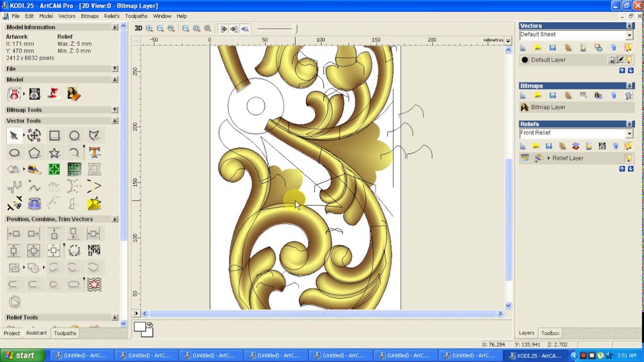Move vector layer up with arrow button
644x362 pixels.
(622, 70)
